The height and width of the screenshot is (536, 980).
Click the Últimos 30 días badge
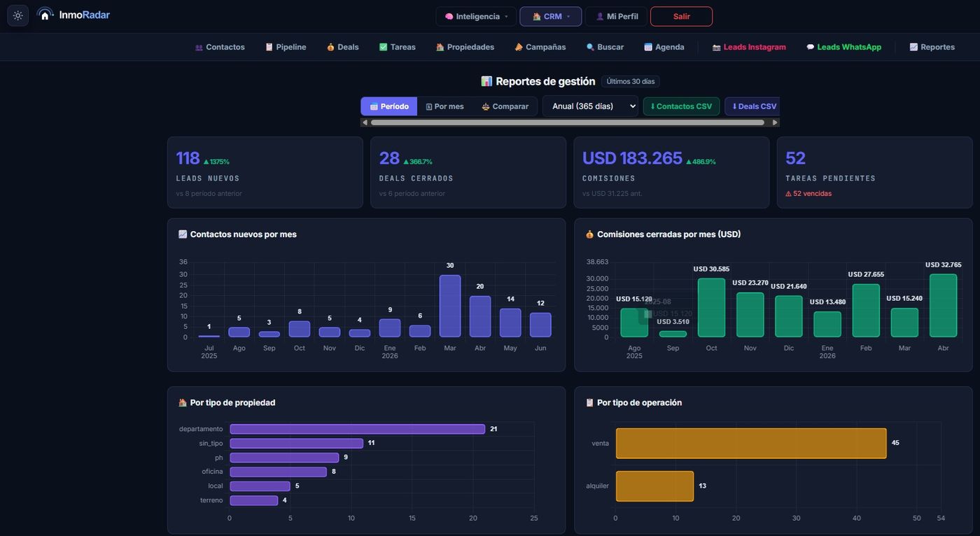631,81
